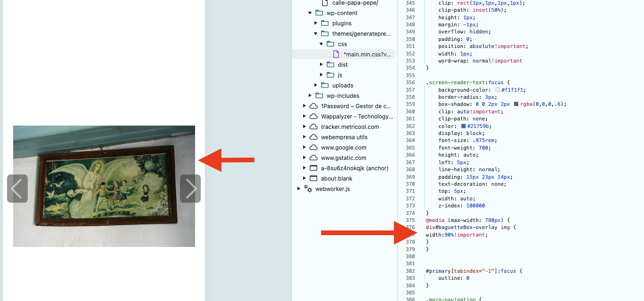This screenshot has height=301, width=644.
Task: Expand webempresa utils entry
Action: 305,137
